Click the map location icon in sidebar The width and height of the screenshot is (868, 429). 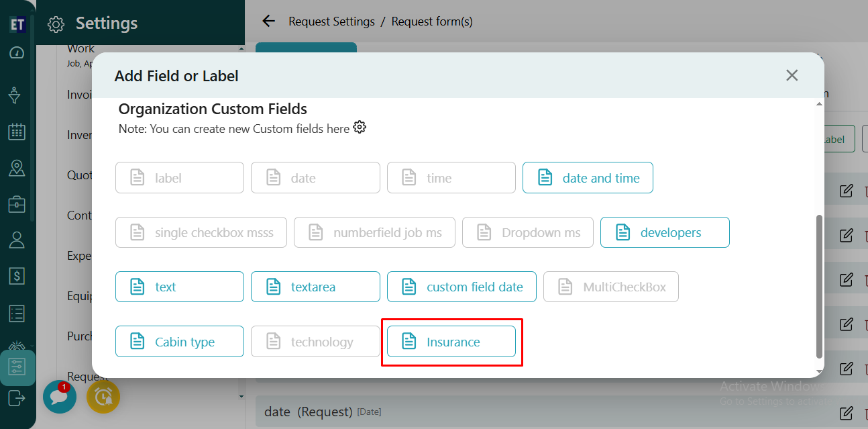pos(17,168)
